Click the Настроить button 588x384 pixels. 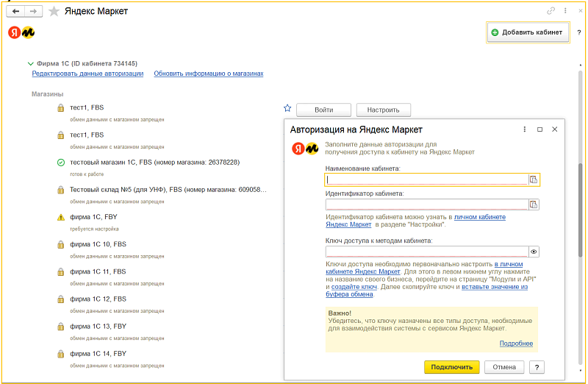click(x=383, y=110)
